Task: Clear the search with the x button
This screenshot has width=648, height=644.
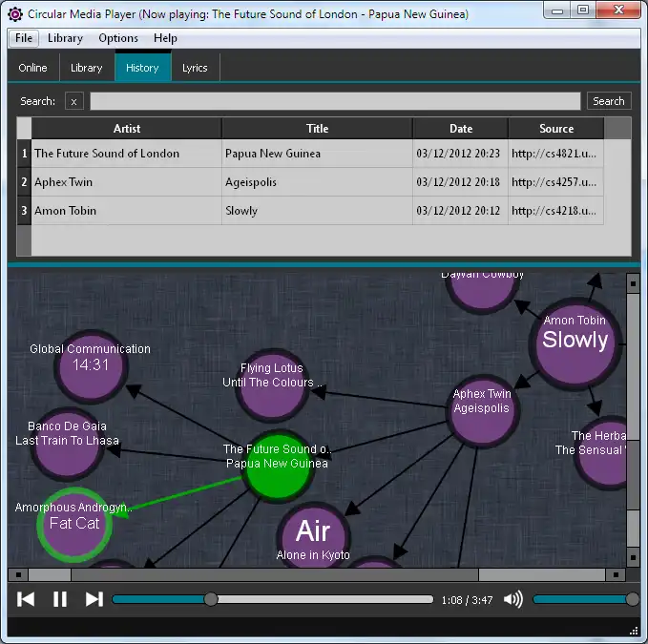Action: point(74,101)
